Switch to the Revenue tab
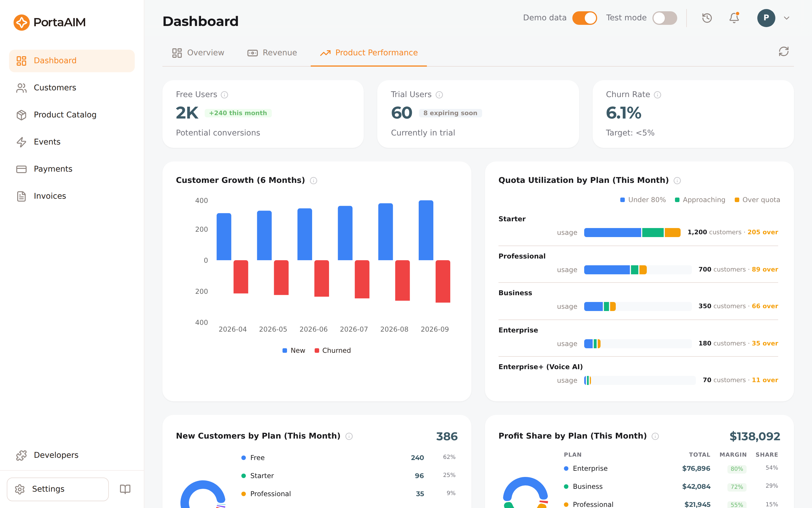The image size is (812, 508). (x=272, y=53)
